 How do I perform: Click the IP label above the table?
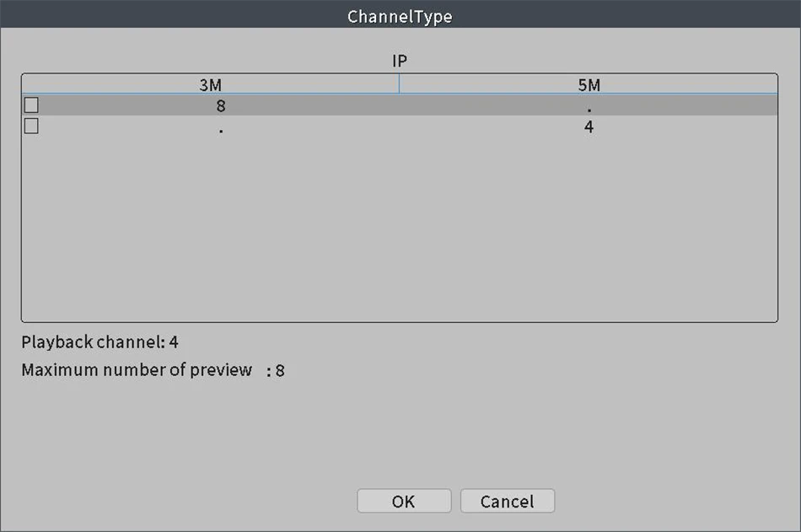point(400,62)
